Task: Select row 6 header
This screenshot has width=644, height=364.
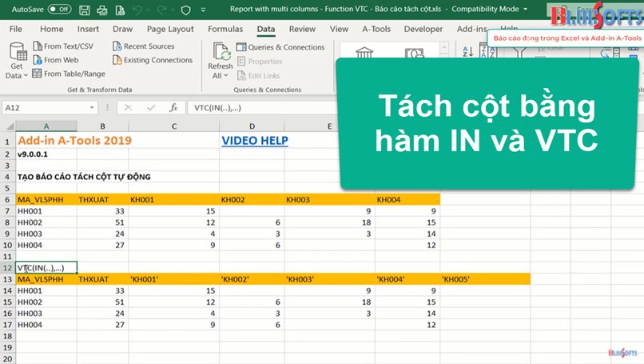Action: [x=7, y=200]
